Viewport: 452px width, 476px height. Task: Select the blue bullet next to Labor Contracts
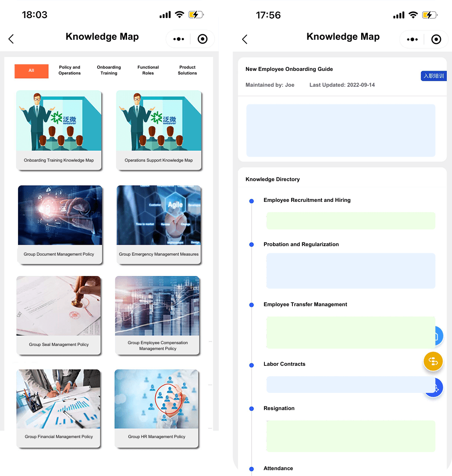251,365
